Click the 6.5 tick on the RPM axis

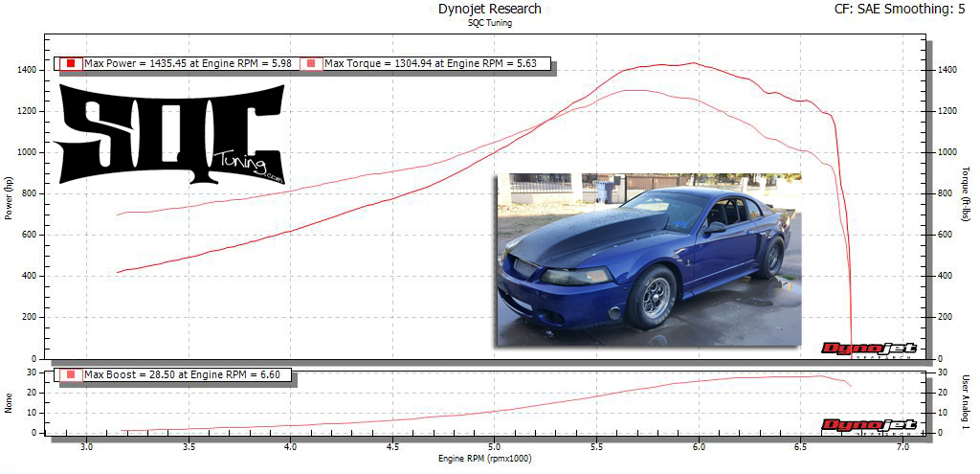[x=801, y=448]
